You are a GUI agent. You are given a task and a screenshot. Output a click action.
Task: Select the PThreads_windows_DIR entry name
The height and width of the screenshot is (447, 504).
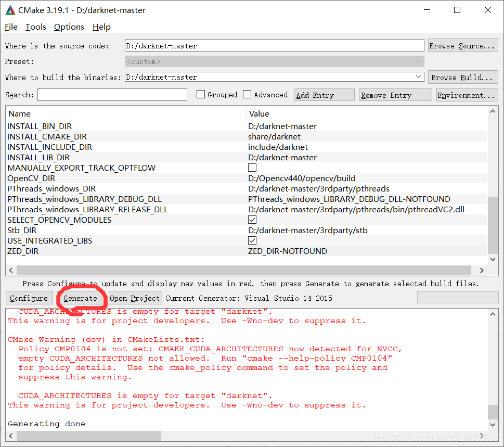51,189
